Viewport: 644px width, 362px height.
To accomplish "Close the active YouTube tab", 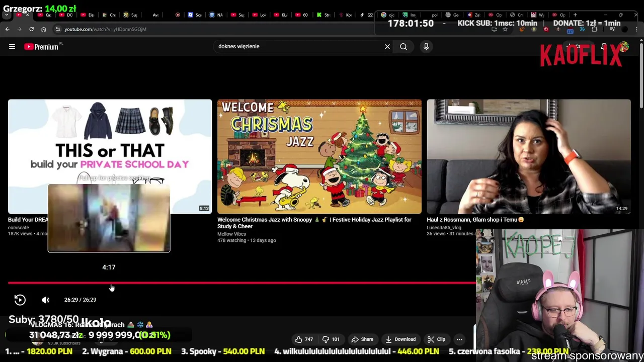I will 28,15.
